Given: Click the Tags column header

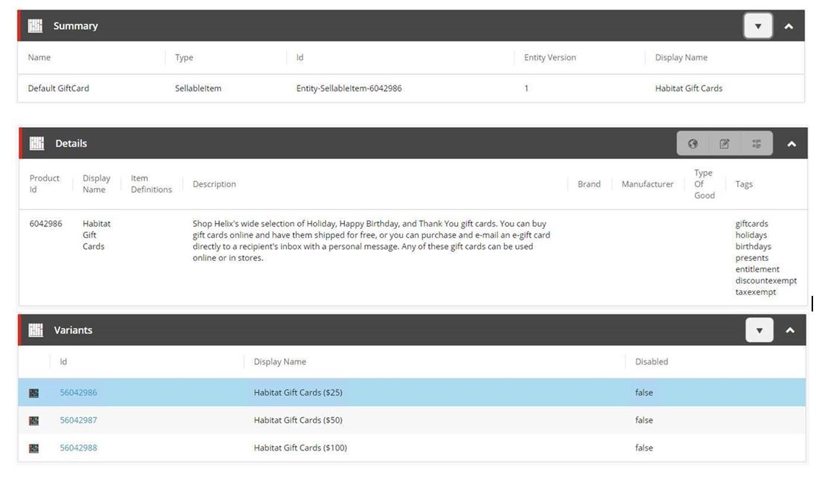Looking at the screenshot, I should tap(744, 184).
